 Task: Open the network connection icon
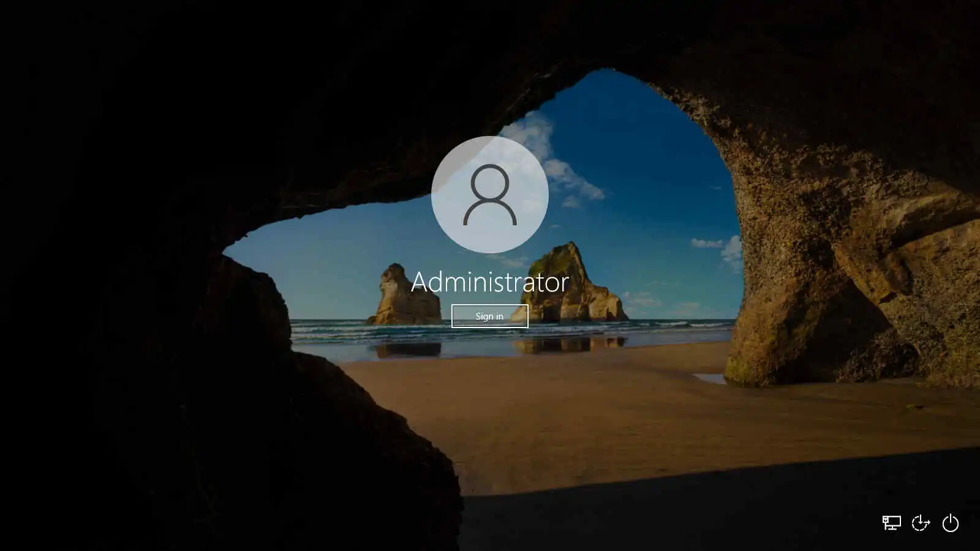pos(891,523)
